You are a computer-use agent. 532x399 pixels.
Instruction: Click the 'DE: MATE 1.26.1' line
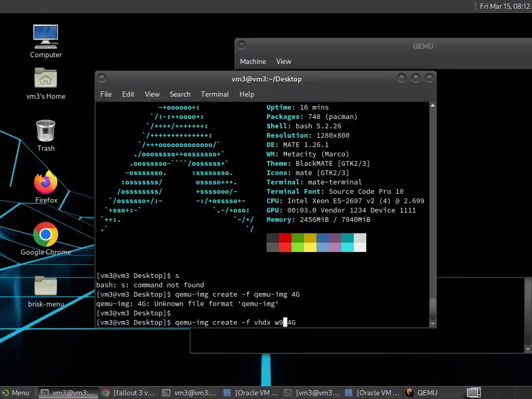[x=298, y=145]
